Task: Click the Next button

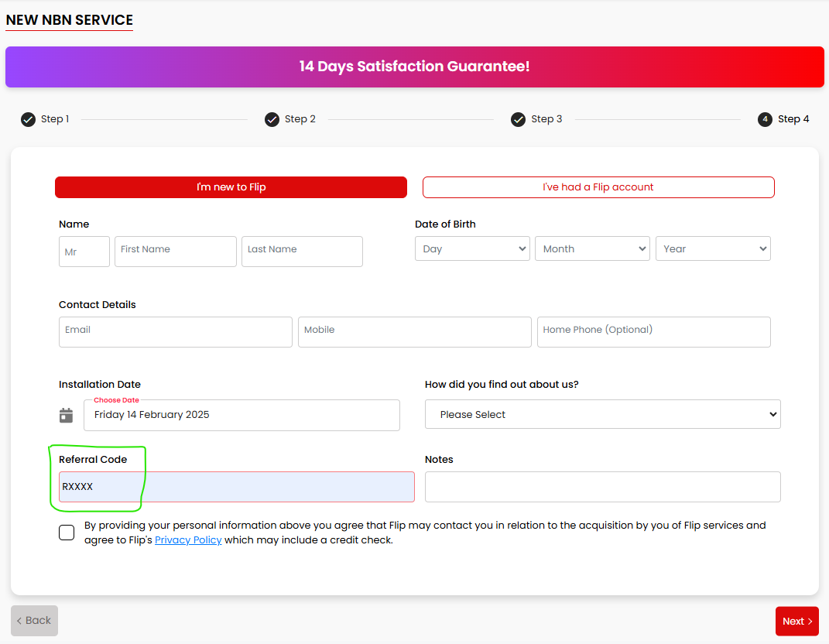Action: coord(796,622)
